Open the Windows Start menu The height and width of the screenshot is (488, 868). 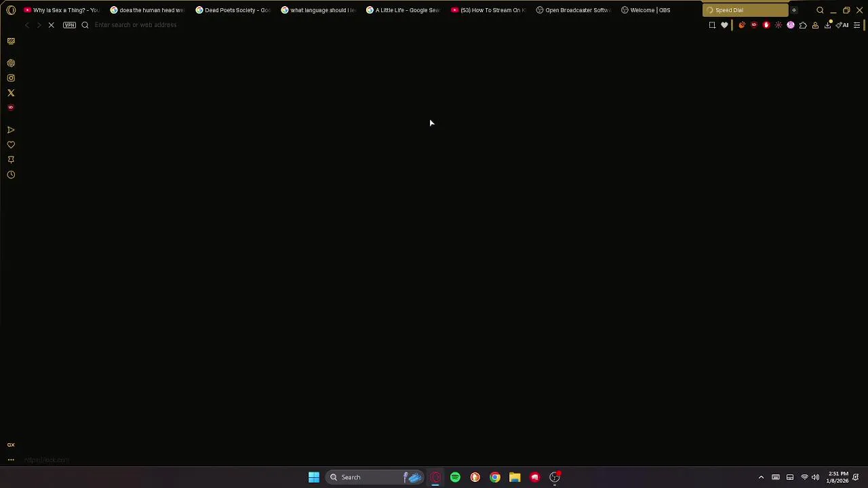pyautogui.click(x=314, y=477)
